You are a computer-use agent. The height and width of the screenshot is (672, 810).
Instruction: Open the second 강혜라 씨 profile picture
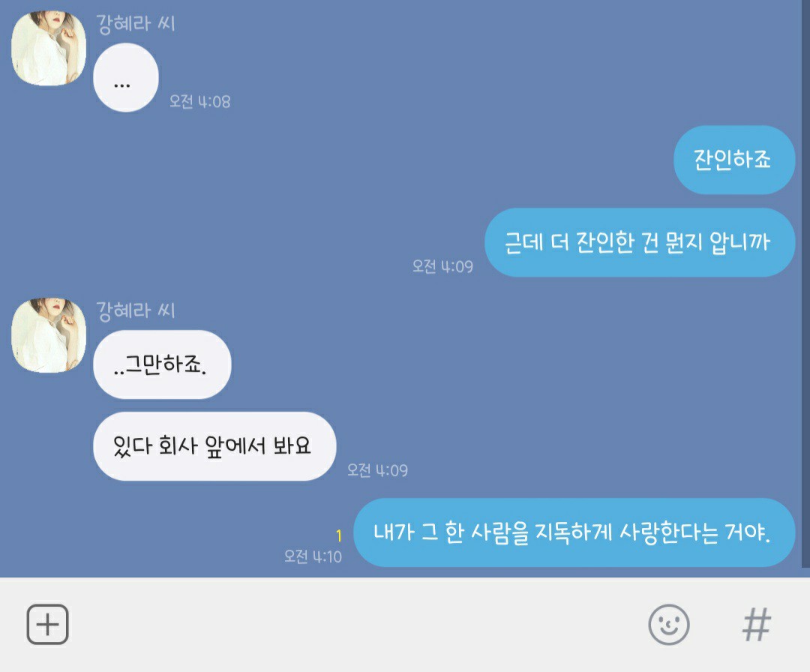pos(49,334)
